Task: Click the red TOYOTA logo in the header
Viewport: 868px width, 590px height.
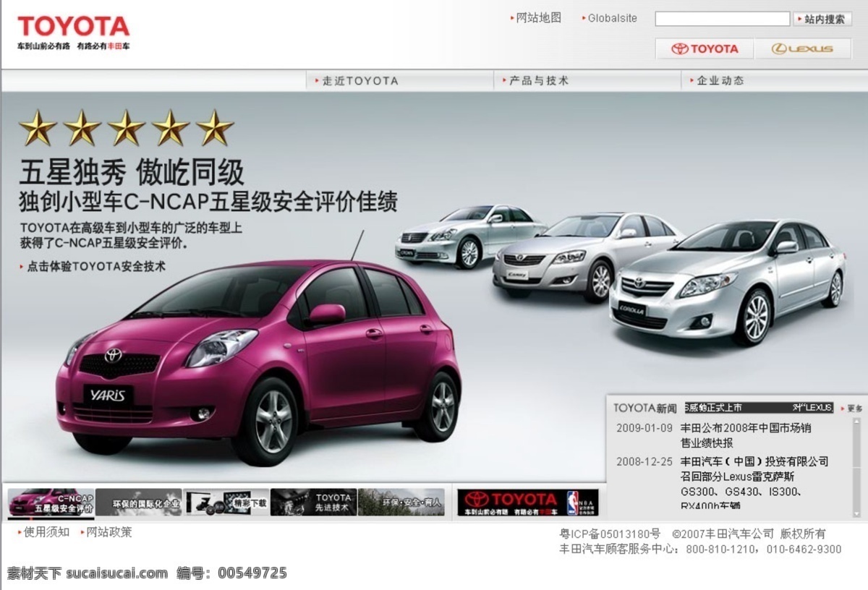Action: coord(74,27)
